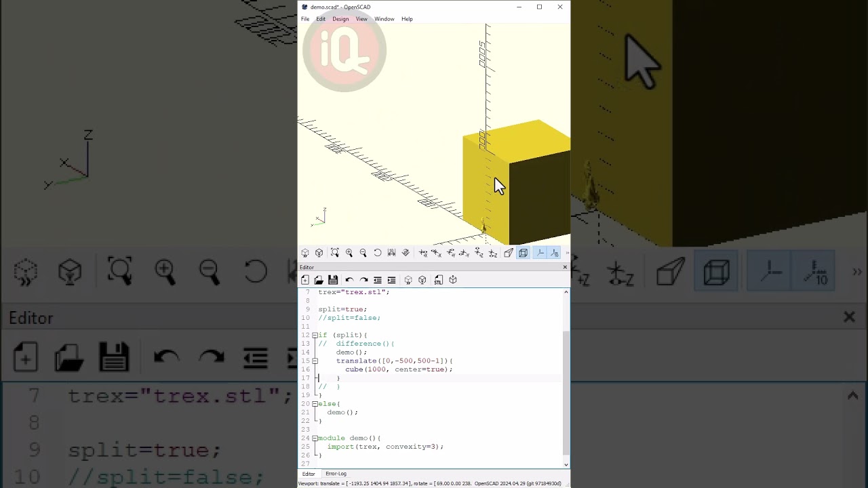
Task: Open the Help menu
Action: click(407, 19)
